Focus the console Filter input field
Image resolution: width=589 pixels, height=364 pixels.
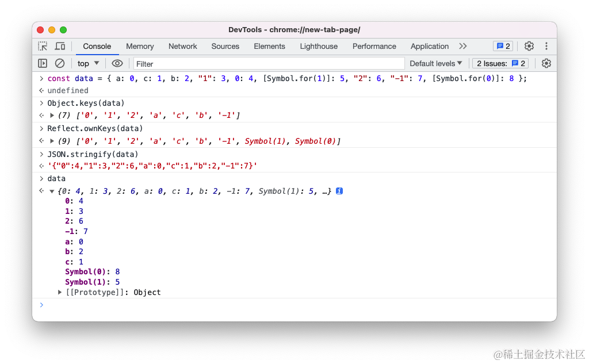pyautogui.click(x=269, y=63)
